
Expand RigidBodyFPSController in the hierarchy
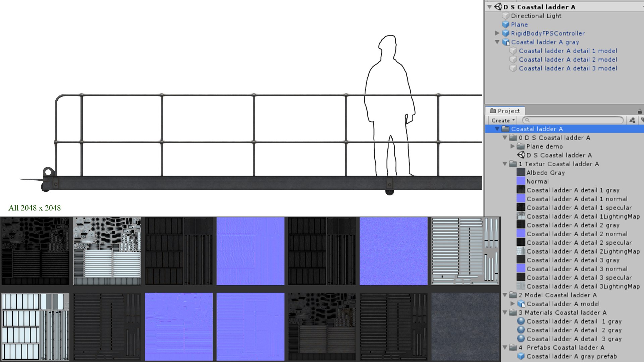[497, 33]
